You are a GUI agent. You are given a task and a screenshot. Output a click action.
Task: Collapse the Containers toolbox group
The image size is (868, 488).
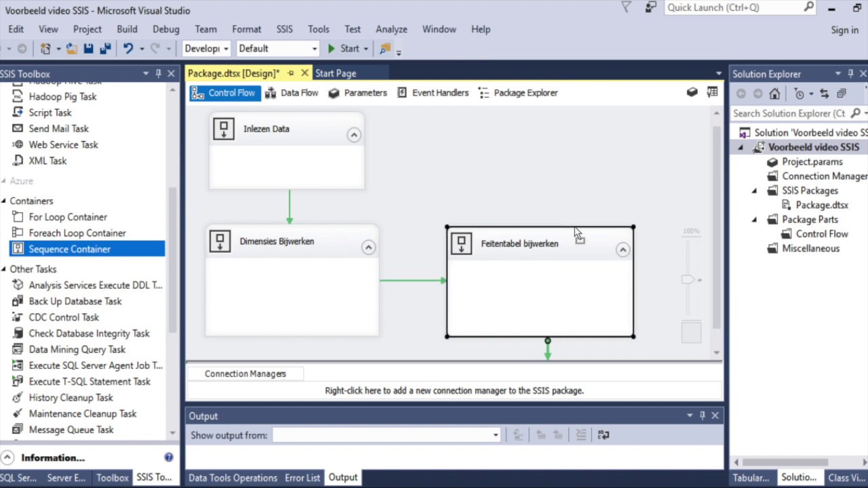(4, 201)
